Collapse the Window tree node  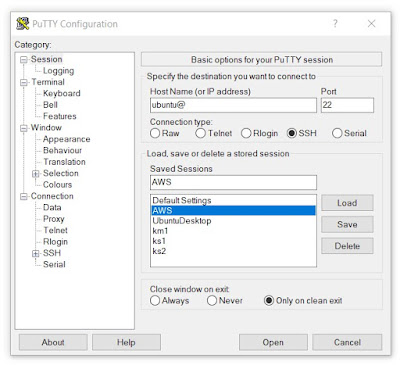(23, 128)
